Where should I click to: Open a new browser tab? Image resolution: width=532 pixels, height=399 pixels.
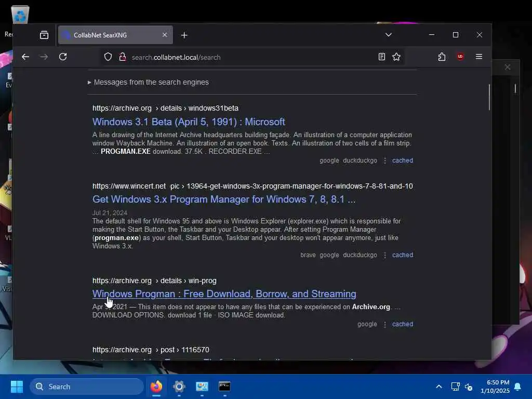click(x=184, y=35)
